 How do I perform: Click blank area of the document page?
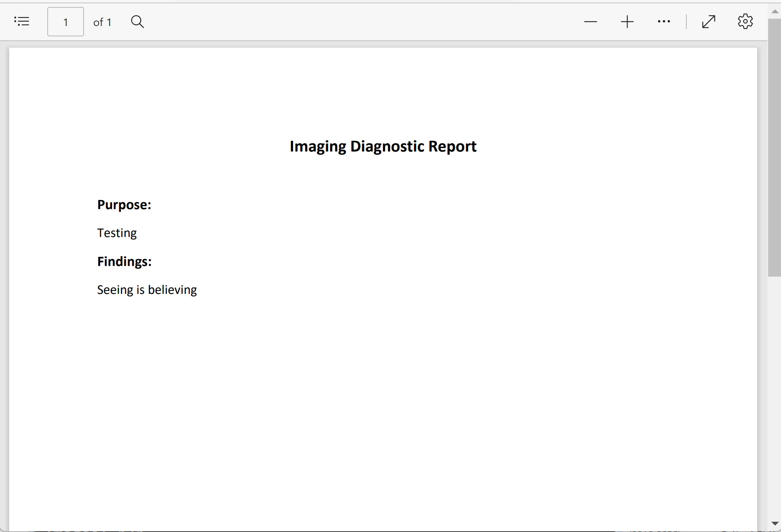click(x=383, y=404)
